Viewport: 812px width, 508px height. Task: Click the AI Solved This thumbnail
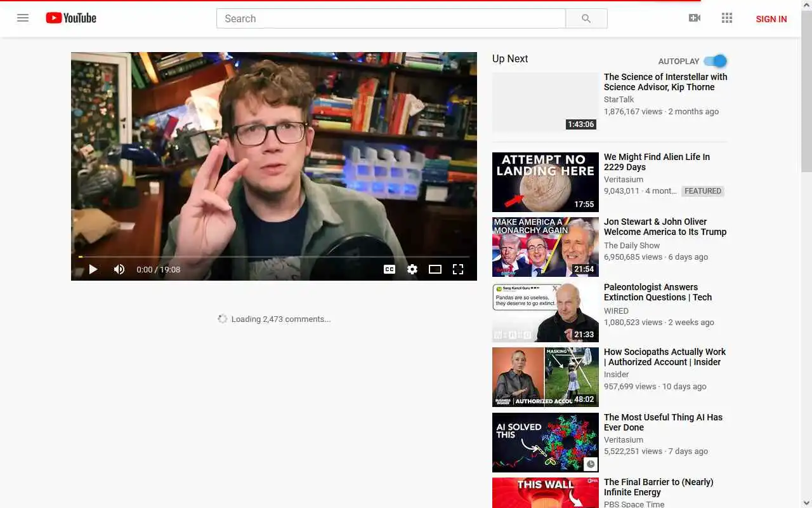point(546,443)
